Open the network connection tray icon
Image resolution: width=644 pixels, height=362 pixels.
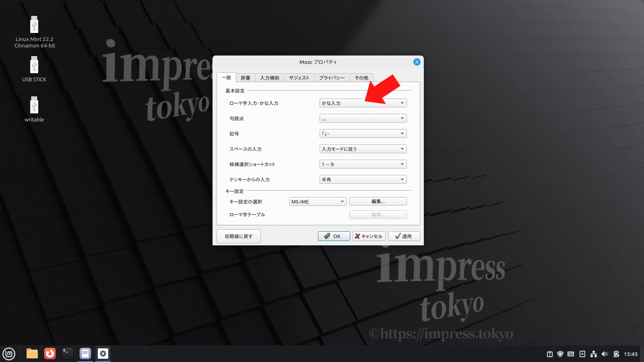(593, 354)
